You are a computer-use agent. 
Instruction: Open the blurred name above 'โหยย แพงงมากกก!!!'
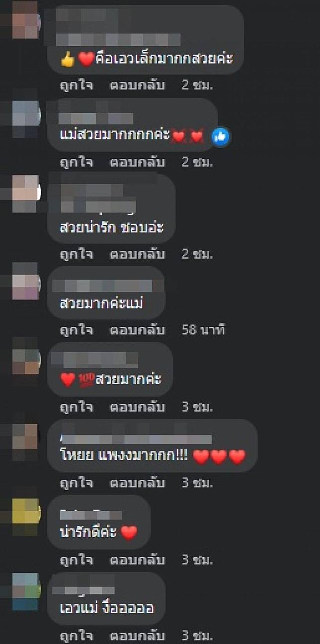point(136,439)
